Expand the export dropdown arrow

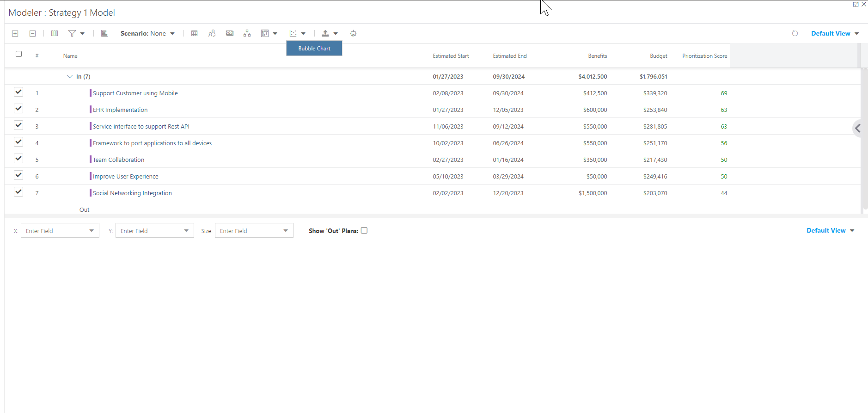[336, 33]
